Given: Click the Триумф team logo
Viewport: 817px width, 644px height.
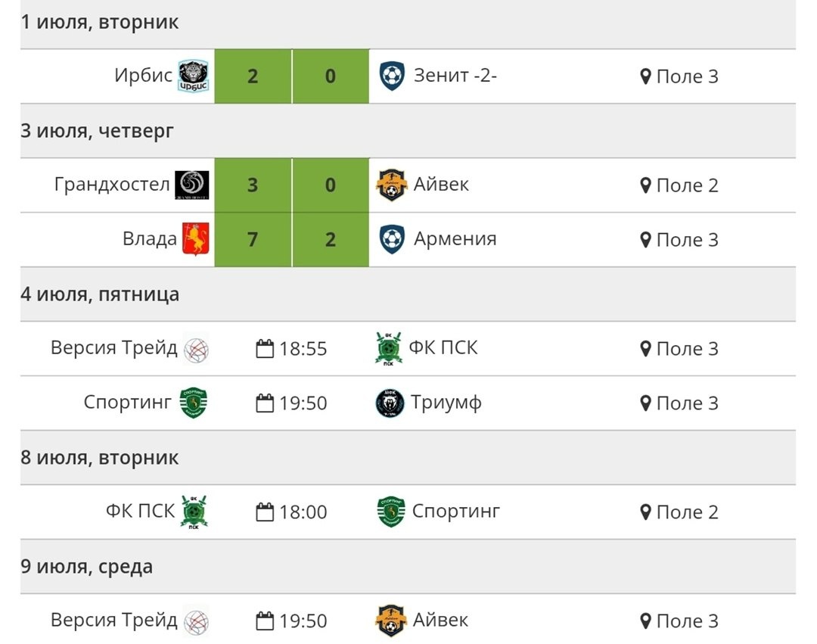Looking at the screenshot, I should click(390, 403).
